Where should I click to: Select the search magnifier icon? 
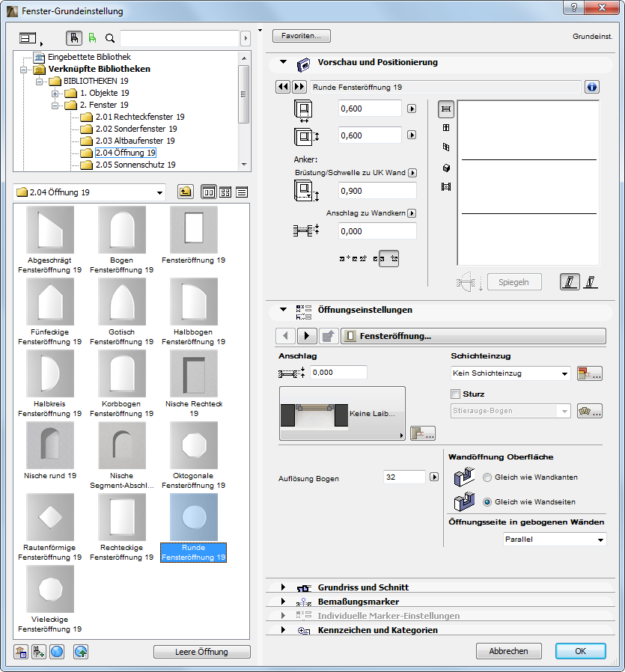click(110, 38)
